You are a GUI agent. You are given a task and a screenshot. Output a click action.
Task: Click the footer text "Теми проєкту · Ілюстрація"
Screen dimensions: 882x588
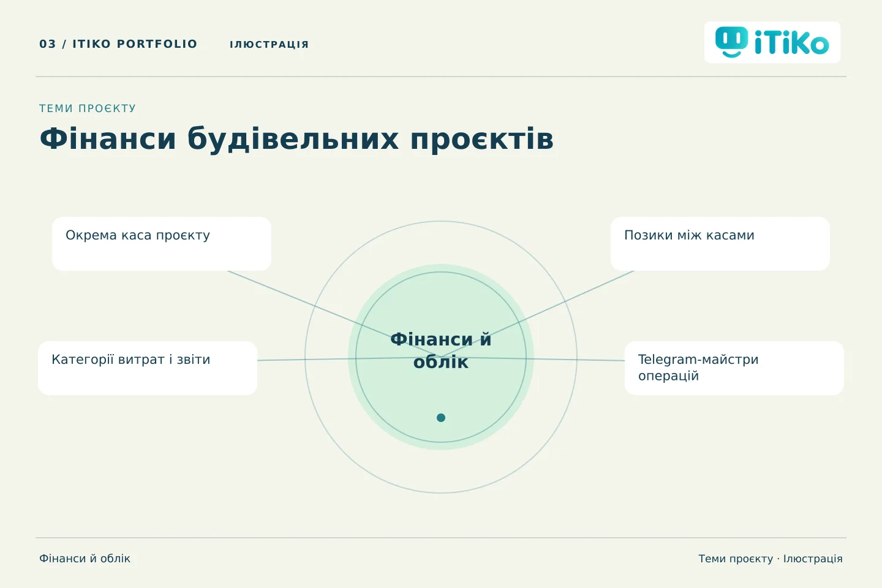coord(771,559)
